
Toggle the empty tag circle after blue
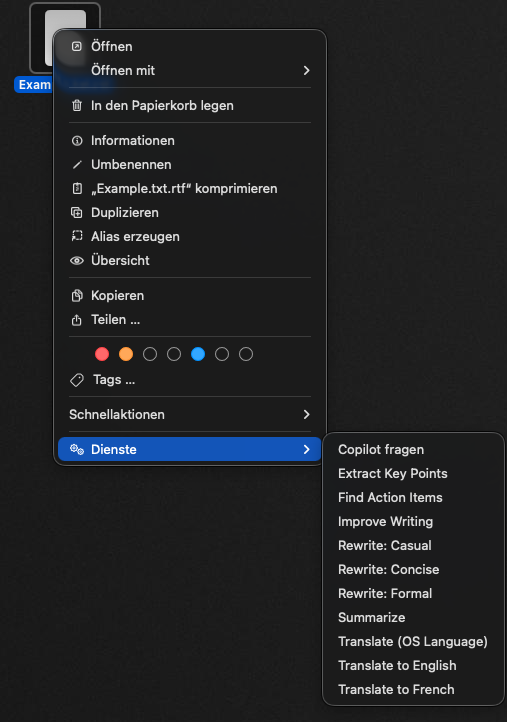221,354
